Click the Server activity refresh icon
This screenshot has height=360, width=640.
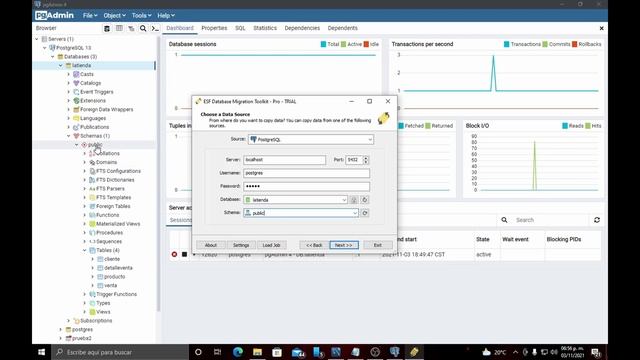click(597, 220)
